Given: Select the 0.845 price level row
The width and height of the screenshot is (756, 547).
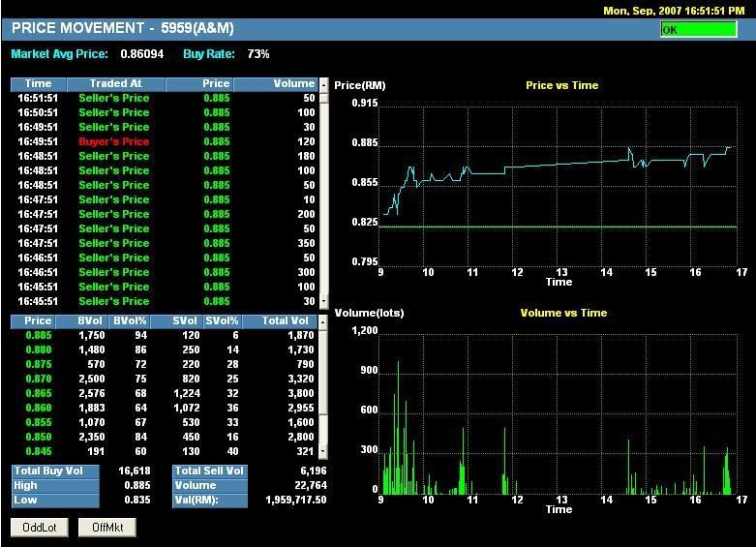Looking at the screenshot, I should [x=165, y=452].
